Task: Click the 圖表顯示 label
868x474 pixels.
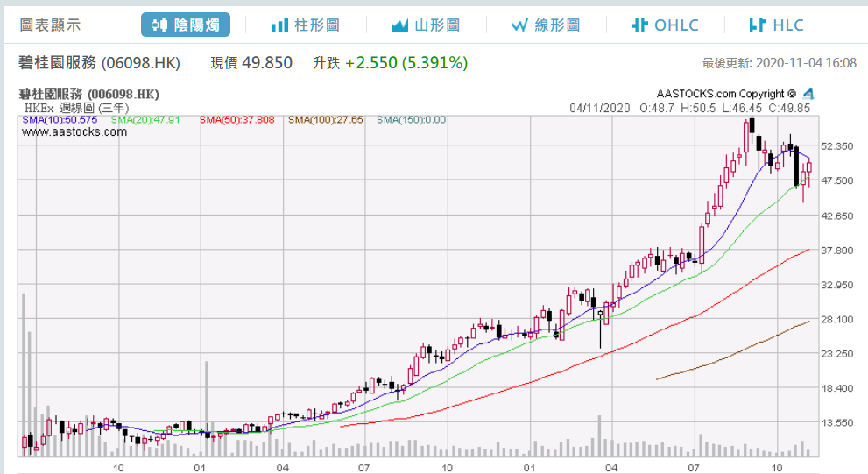Action: 50,25
